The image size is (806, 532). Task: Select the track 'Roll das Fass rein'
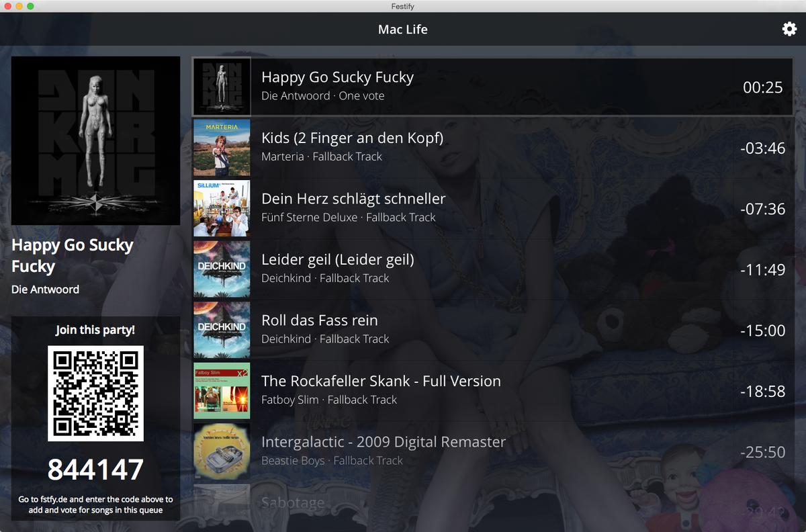tap(320, 320)
